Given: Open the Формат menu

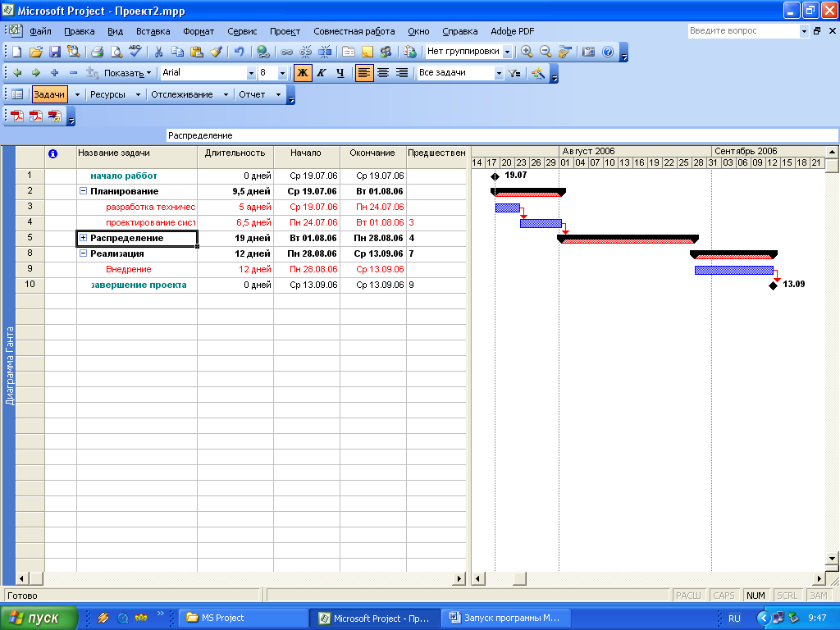Looking at the screenshot, I should click(199, 31).
